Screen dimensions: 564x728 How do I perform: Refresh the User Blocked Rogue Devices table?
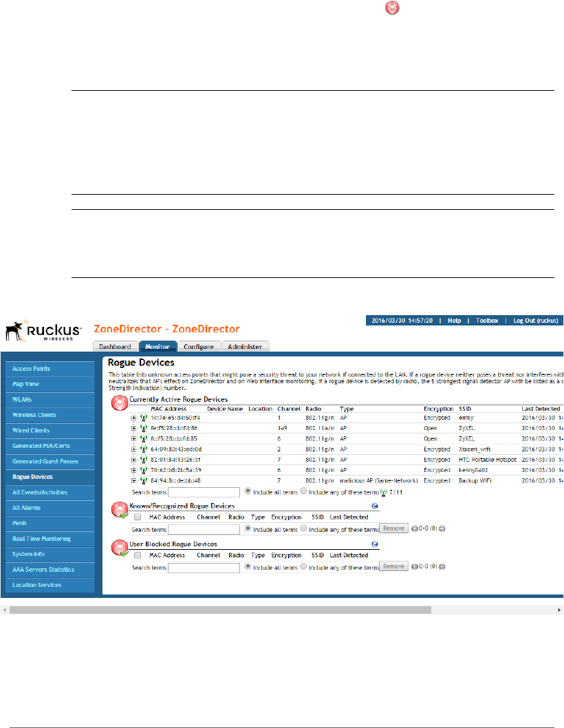point(375,544)
